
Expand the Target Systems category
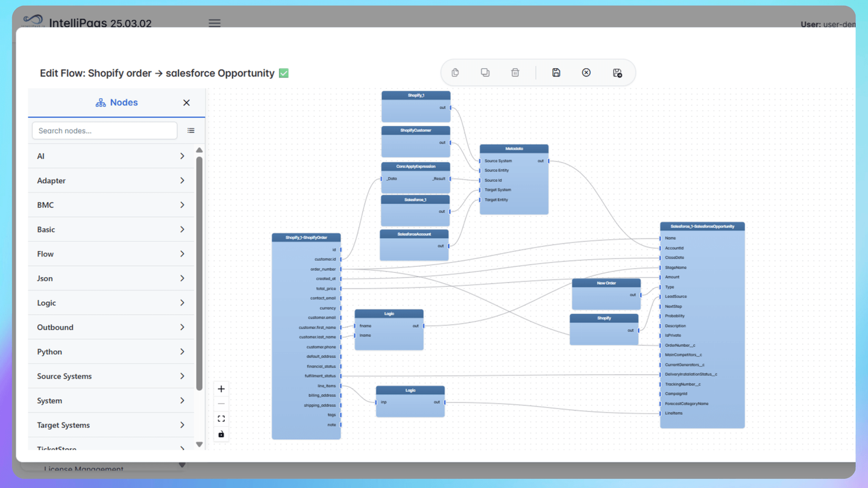(x=111, y=425)
